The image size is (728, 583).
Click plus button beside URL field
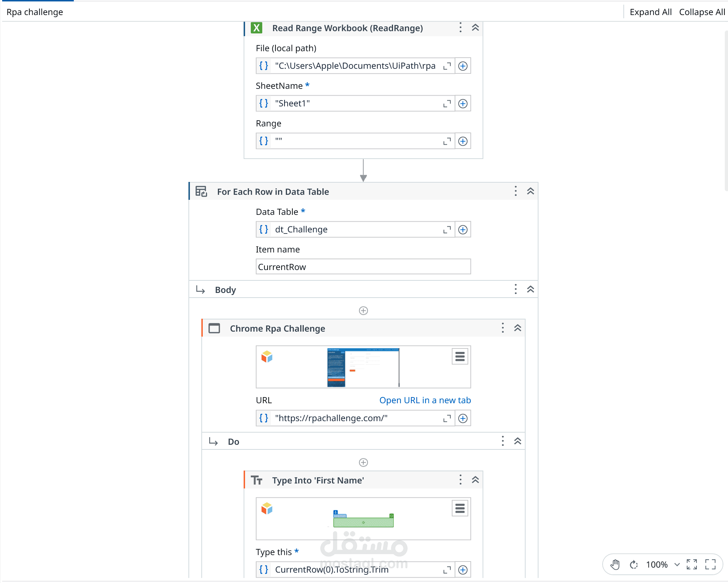463,418
